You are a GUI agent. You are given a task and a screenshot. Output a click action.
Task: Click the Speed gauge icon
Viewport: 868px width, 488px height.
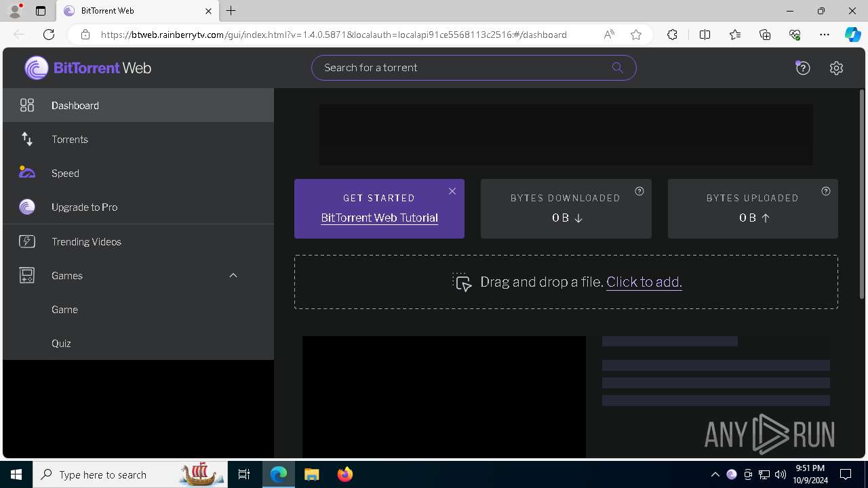tap(27, 172)
